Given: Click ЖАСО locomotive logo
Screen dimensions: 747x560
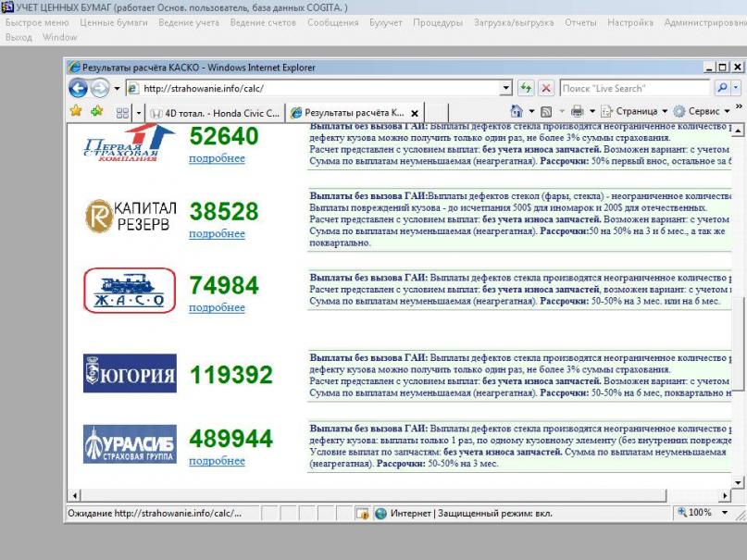Looking at the screenshot, I should click(x=130, y=291).
